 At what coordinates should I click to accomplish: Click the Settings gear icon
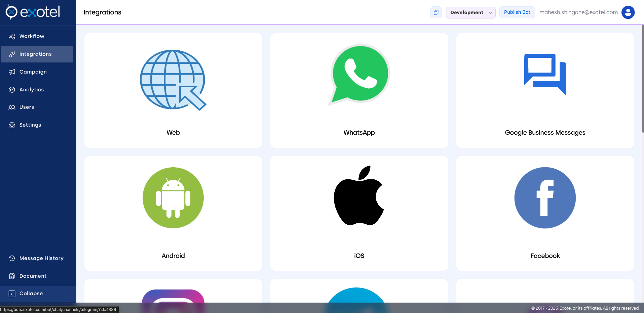pos(12,125)
